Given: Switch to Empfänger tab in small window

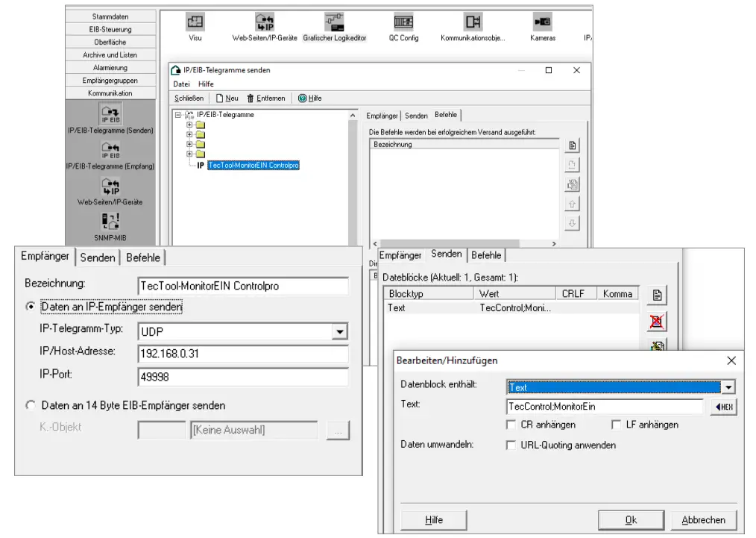Looking at the screenshot, I should tap(382, 116).
